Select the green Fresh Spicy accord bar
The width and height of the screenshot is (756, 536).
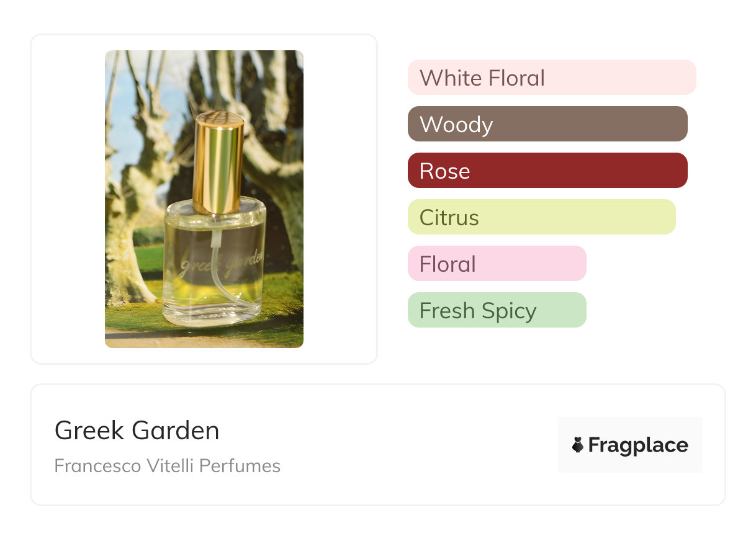click(x=497, y=310)
